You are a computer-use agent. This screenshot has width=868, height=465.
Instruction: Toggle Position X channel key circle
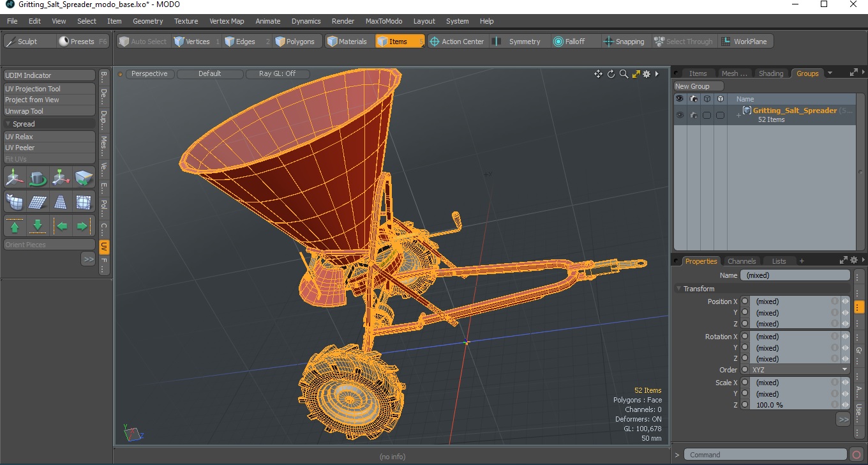[744, 301]
